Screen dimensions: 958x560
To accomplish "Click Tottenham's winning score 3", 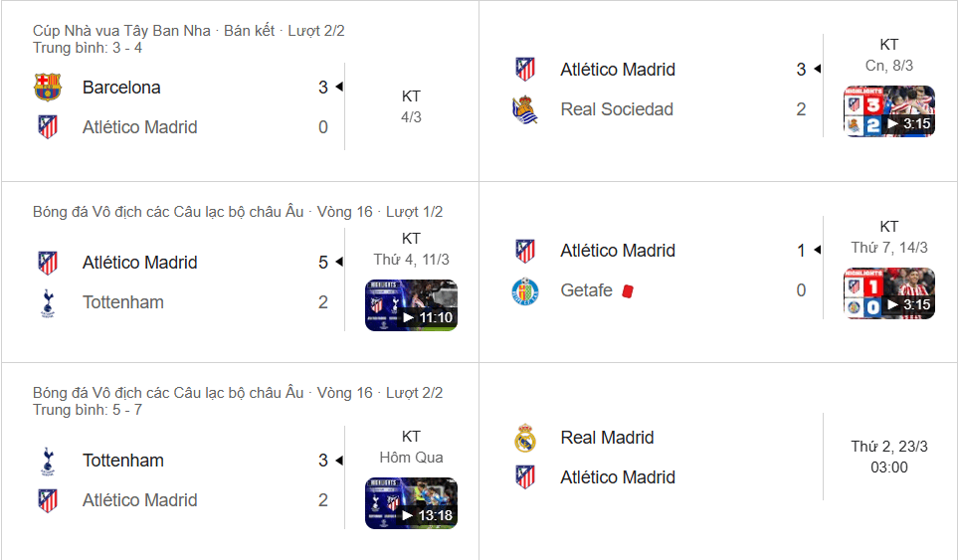I will click(323, 461).
